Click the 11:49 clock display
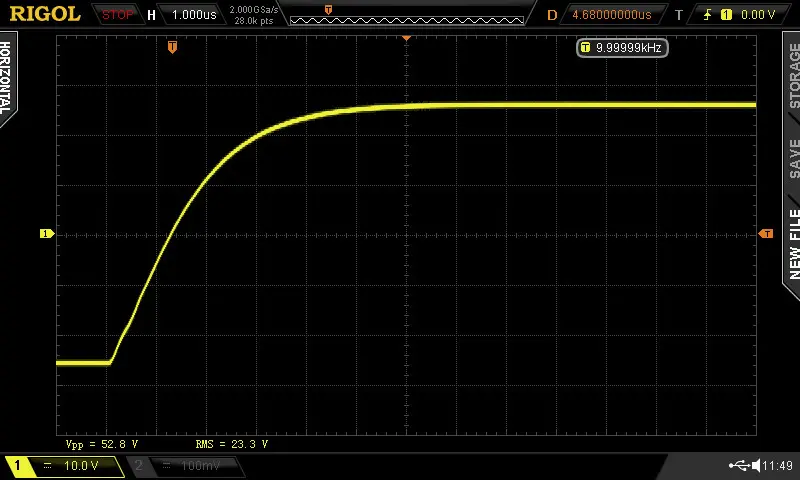 [778, 465]
